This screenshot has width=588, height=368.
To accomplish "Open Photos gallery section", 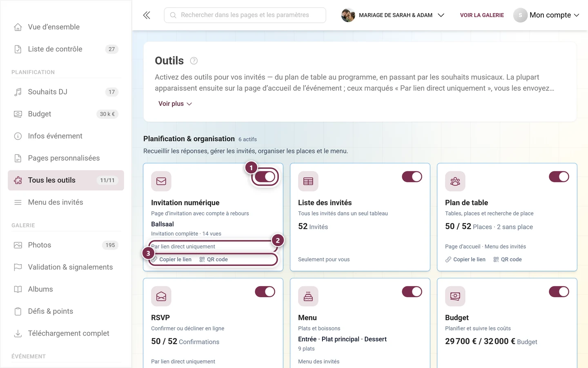I will coord(66,245).
